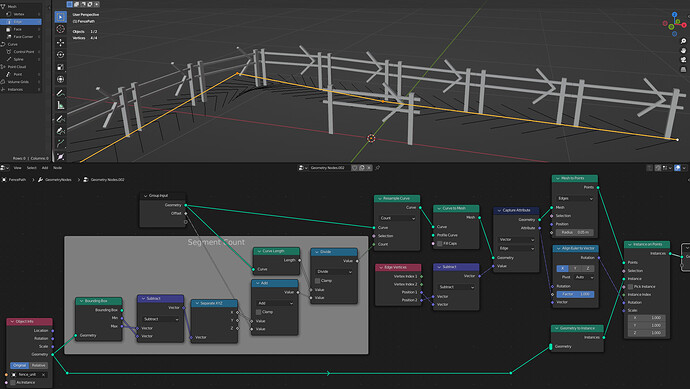Select the Curve Pen tool
690x389 pixels.
tap(60, 131)
